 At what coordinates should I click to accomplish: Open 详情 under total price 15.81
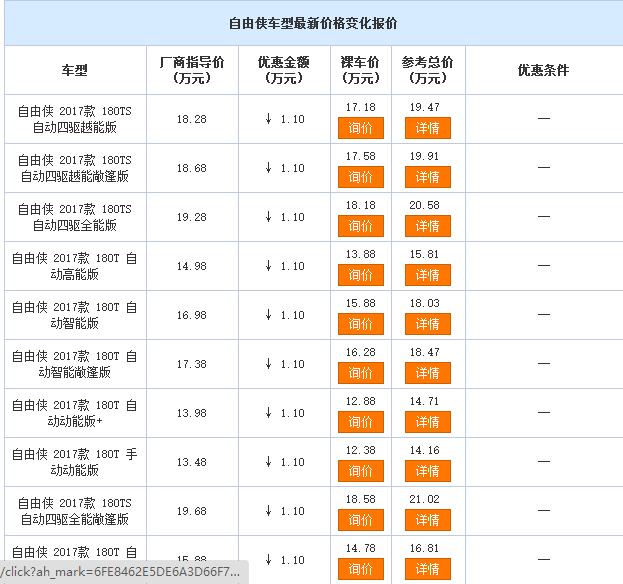[x=428, y=275]
